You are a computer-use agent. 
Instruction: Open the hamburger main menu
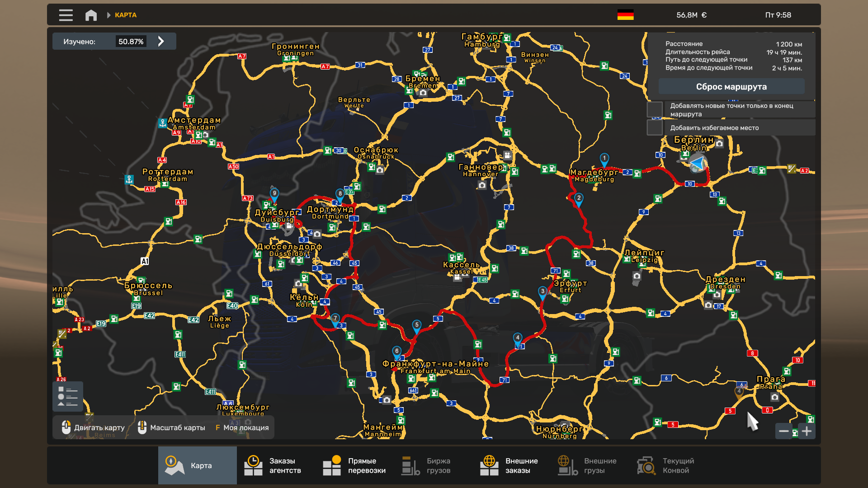(x=66, y=15)
